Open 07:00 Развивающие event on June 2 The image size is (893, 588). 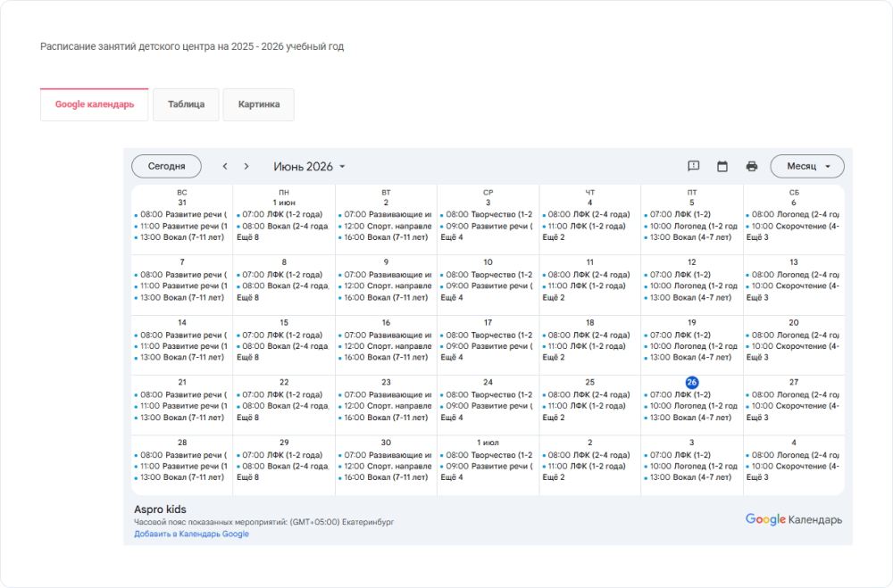tap(385, 215)
